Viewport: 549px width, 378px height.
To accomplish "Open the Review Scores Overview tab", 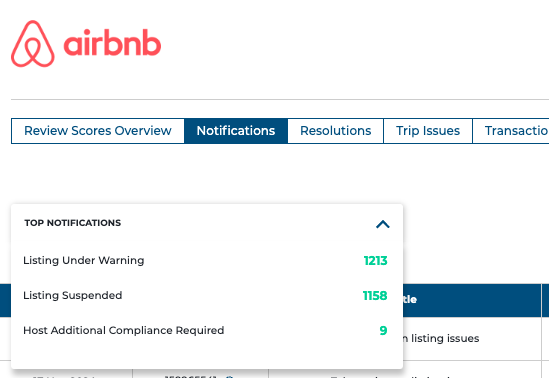I will (x=98, y=131).
